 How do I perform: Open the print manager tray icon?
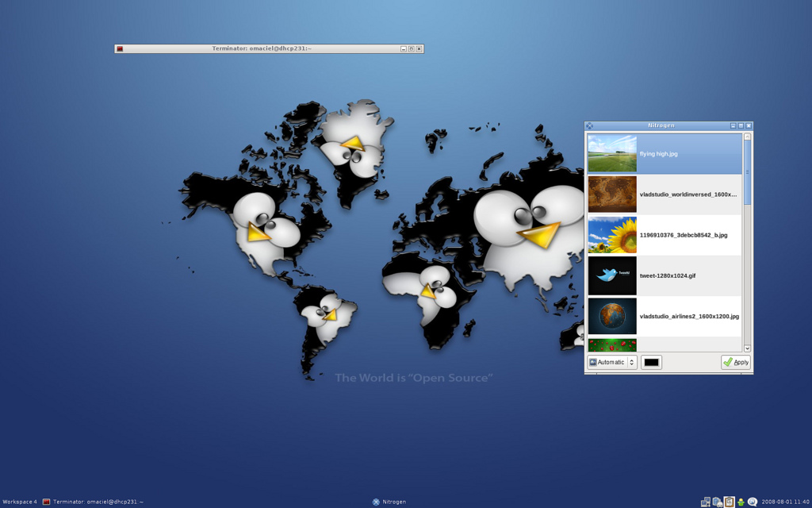click(x=718, y=502)
